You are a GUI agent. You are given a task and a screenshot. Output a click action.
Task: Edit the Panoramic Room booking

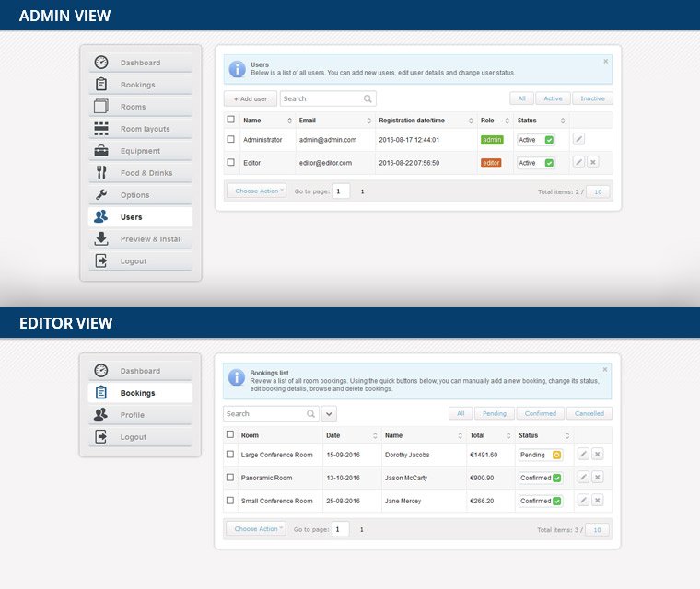pos(583,477)
